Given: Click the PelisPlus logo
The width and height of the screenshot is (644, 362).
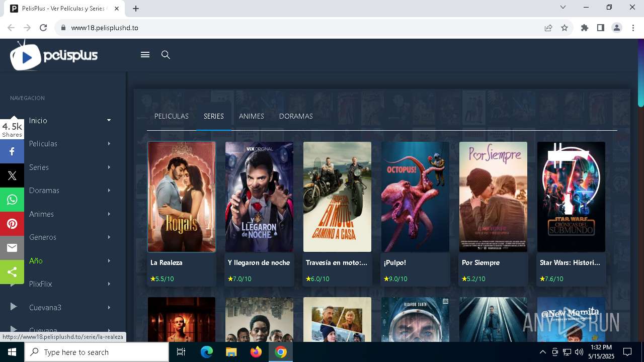Looking at the screenshot, I should [x=54, y=55].
